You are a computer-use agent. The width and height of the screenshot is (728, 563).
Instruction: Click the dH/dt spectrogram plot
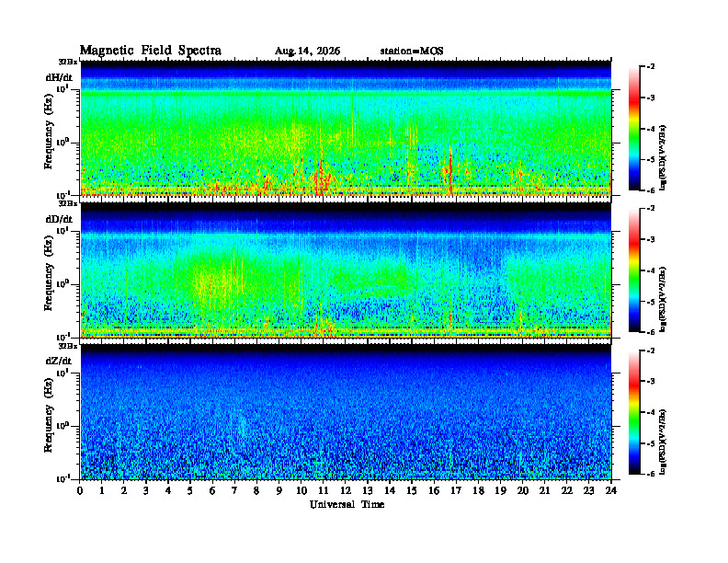pos(346,128)
